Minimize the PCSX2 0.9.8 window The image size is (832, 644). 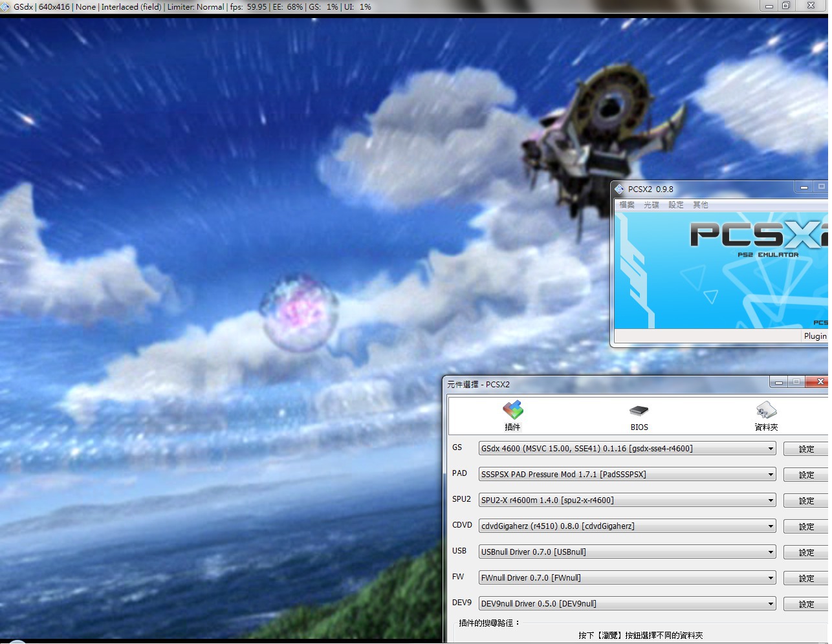(x=804, y=187)
